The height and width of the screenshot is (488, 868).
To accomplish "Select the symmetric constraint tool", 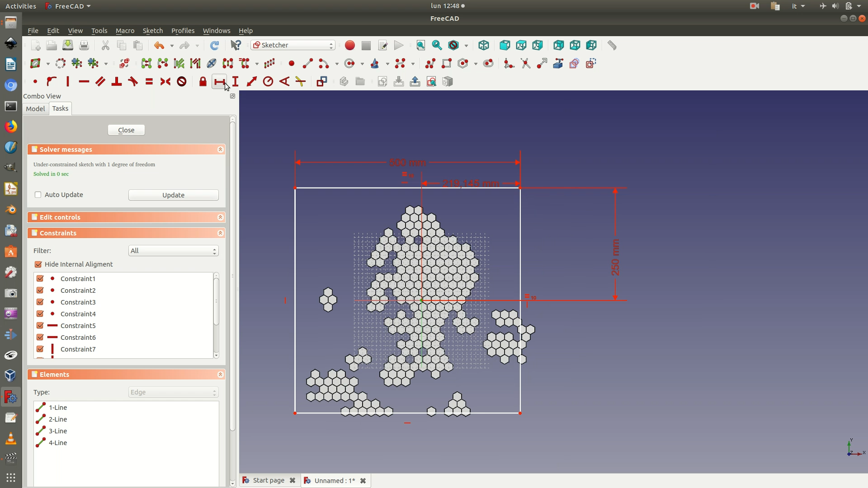I will (165, 82).
